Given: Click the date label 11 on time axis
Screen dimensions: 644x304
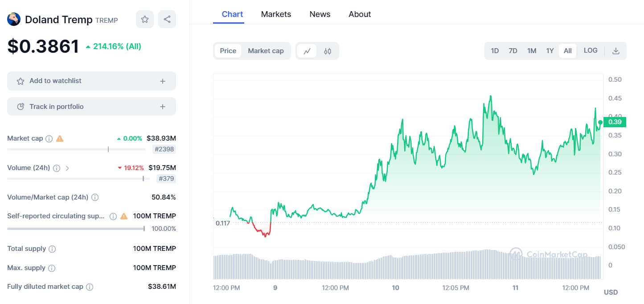Looking at the screenshot, I should click(x=515, y=288).
